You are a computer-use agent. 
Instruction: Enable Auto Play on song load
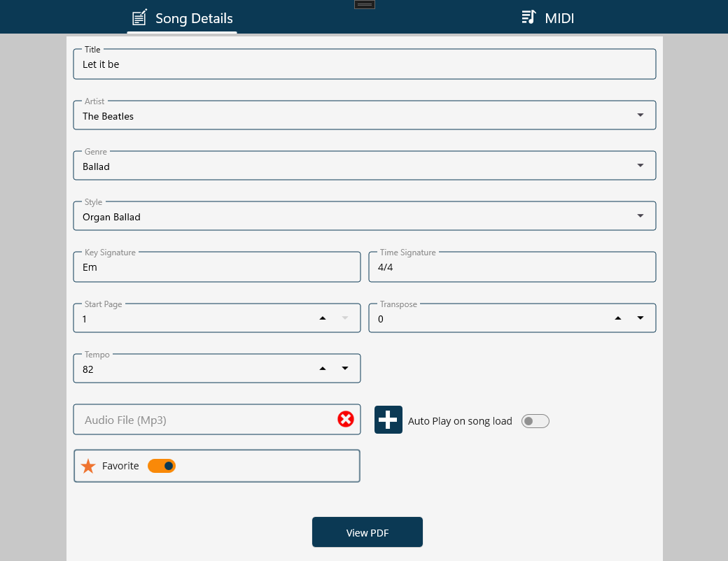535,421
